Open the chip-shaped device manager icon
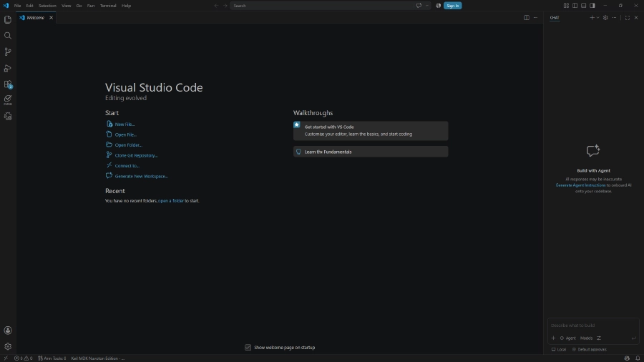The width and height of the screenshot is (644, 362). click(8, 117)
